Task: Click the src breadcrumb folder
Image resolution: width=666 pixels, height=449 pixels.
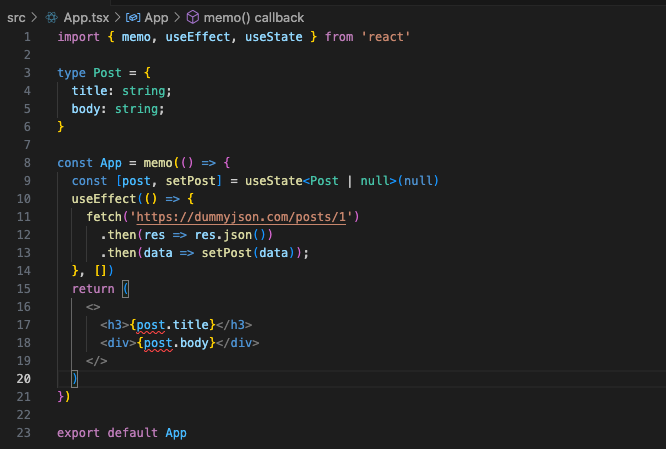Action: [16, 18]
